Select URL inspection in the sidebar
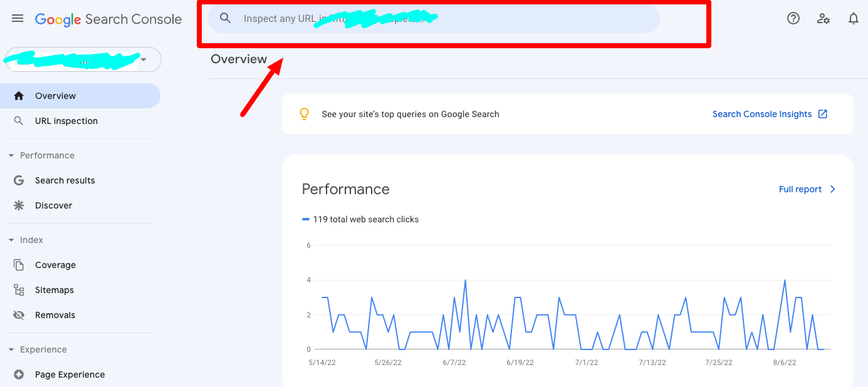The height and width of the screenshot is (387, 868). point(66,120)
